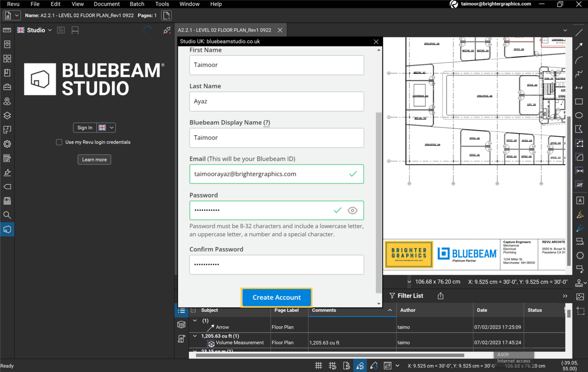This screenshot has width=588, height=372.
Task: Open the Tool Chest briefcase panel
Action: click(7, 87)
